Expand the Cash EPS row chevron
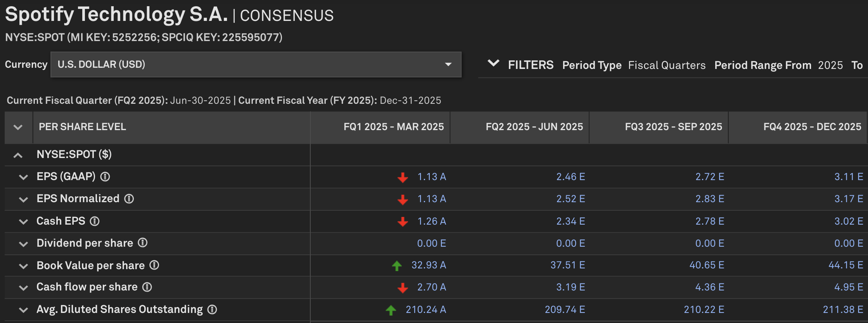The image size is (868, 323). click(24, 222)
